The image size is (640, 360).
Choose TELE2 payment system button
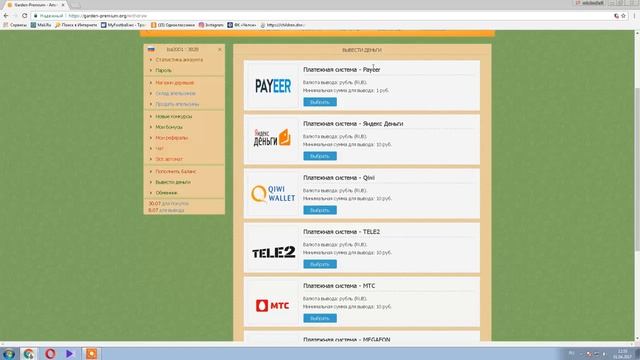click(x=320, y=264)
